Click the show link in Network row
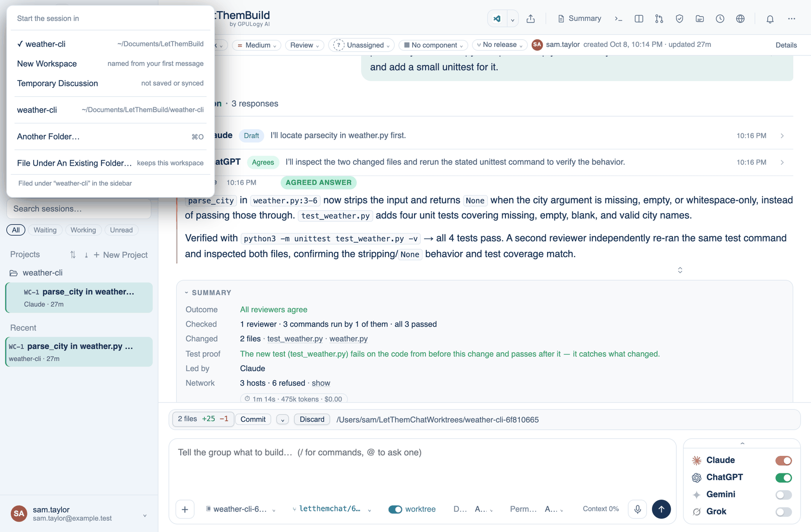Viewport: 811px width, 532px height. 321,383
